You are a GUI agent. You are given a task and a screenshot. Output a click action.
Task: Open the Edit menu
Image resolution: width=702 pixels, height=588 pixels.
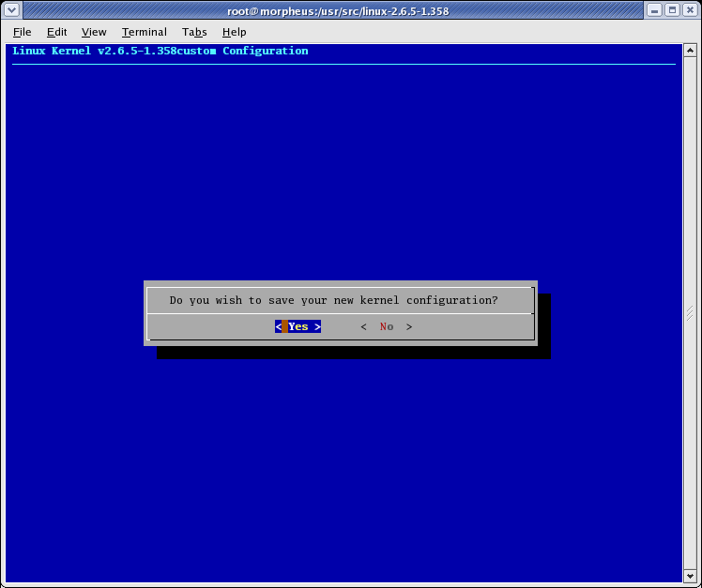[x=57, y=32]
